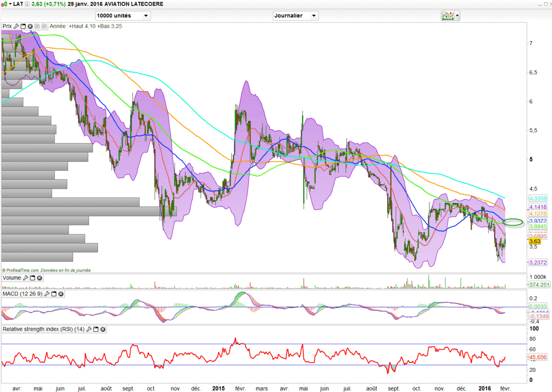Close the Prix panel with X icon
The image size is (552, 392).
coord(30,26)
